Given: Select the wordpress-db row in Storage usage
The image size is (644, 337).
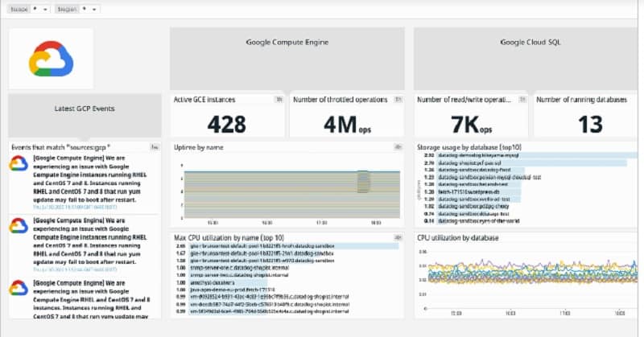Looking at the screenshot, I should [530, 191].
